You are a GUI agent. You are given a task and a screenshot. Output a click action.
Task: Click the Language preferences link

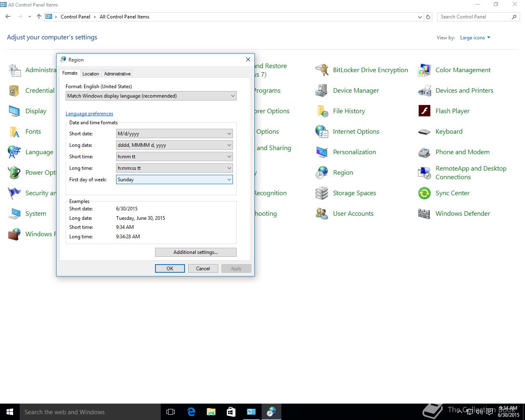point(89,114)
